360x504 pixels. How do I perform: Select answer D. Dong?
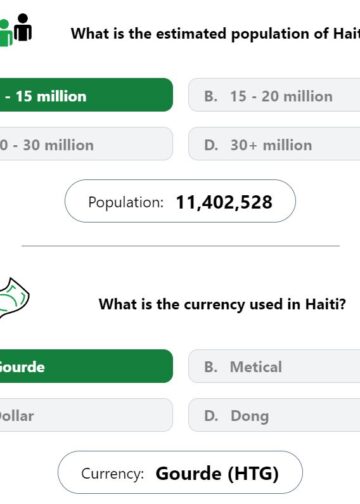click(274, 415)
